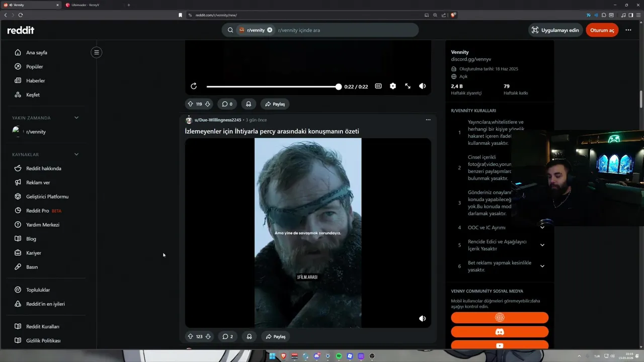This screenshot has height=362, width=644.
Task: Click the orange website globe button
Action: [x=500, y=317]
